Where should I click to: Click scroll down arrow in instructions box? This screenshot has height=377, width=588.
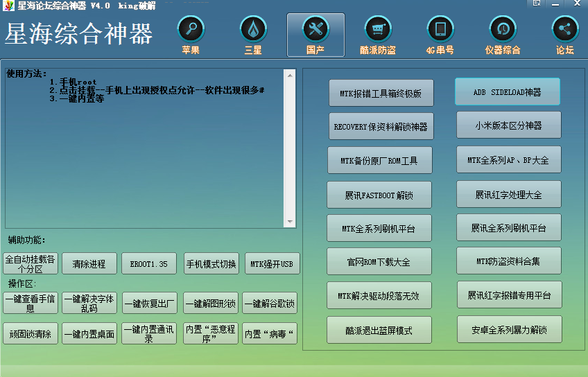(x=290, y=222)
